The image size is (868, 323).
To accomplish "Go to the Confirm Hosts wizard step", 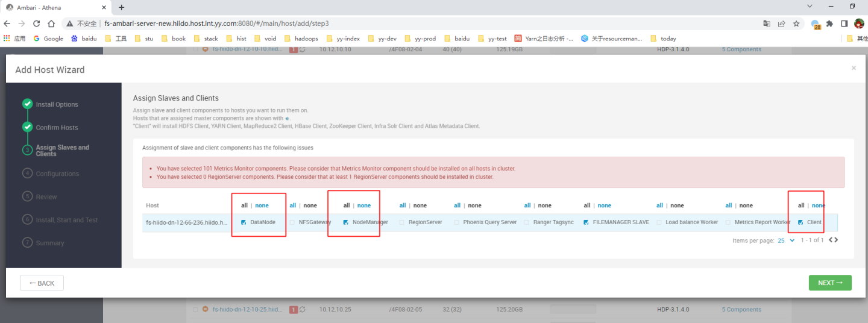I will pos(57,128).
